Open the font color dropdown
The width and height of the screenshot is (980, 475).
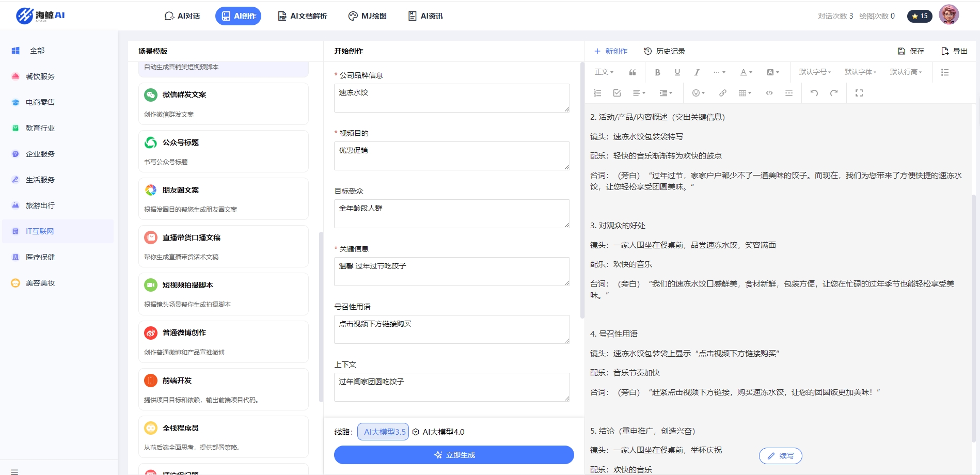(746, 72)
